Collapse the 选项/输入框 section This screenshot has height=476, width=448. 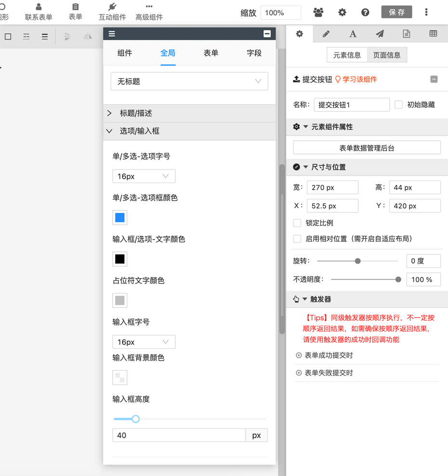189,131
